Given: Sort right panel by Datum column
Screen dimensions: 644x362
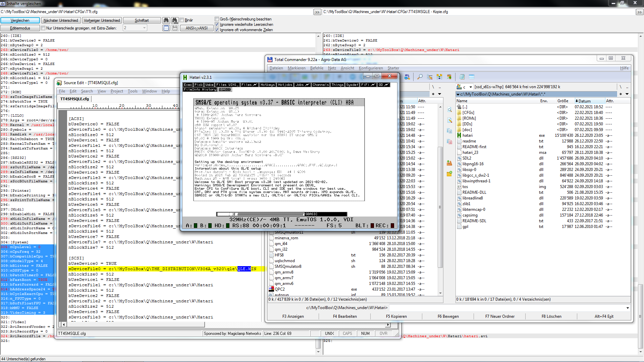Looking at the screenshot, I should pyautogui.click(x=590, y=101).
